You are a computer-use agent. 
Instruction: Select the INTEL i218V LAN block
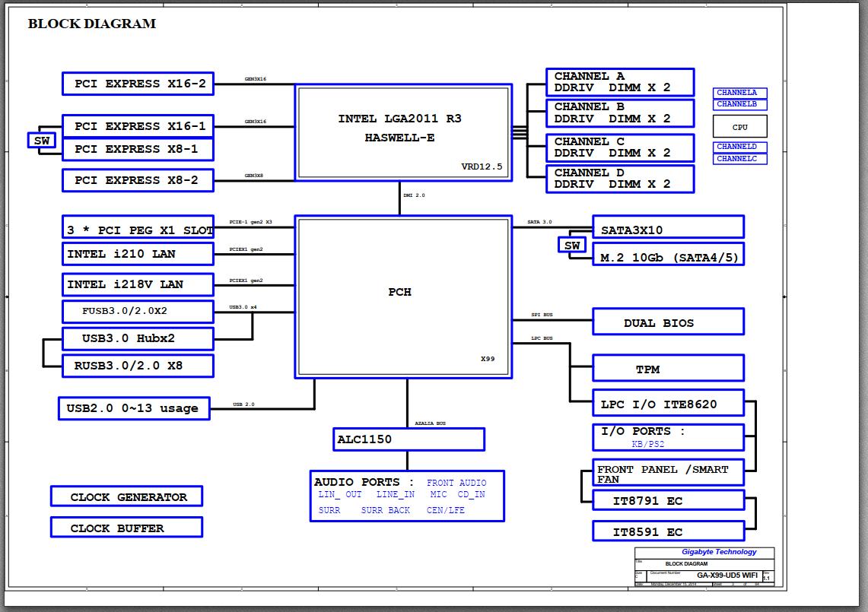(x=138, y=284)
